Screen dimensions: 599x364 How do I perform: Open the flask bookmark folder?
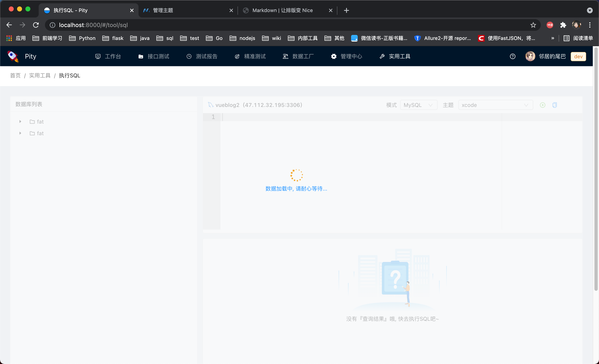[x=113, y=38]
